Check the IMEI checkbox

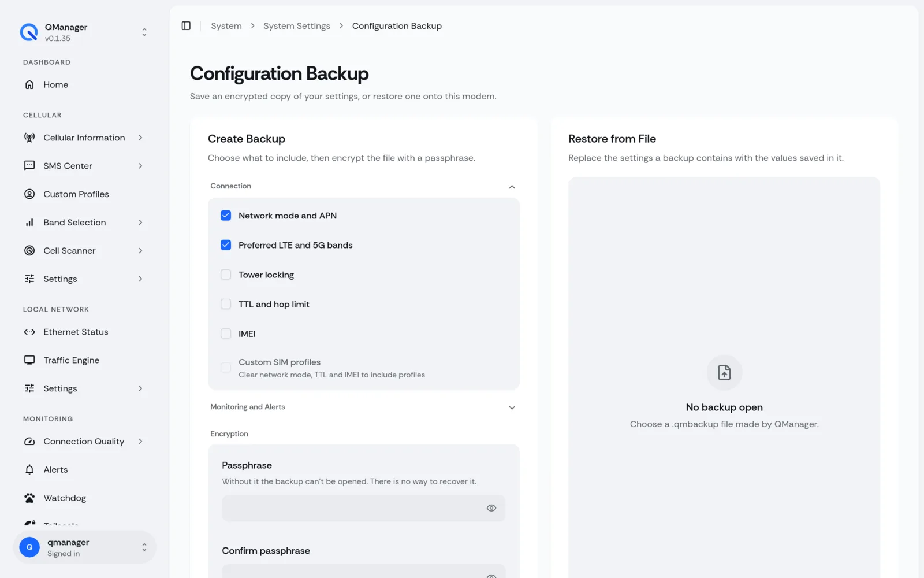226,334
